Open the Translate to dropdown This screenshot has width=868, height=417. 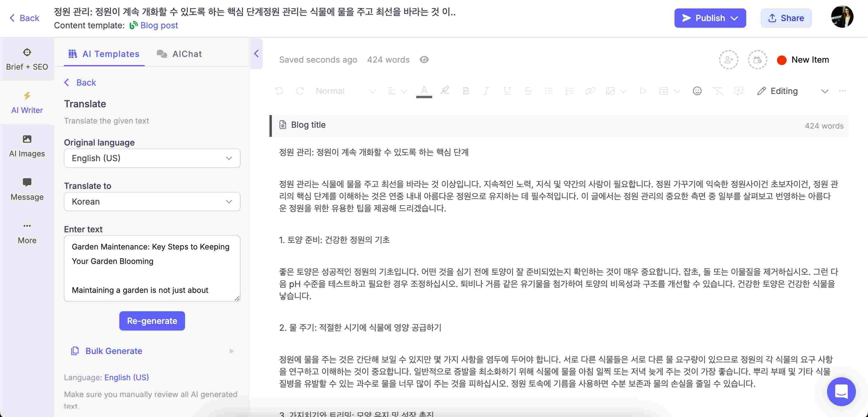pos(152,202)
